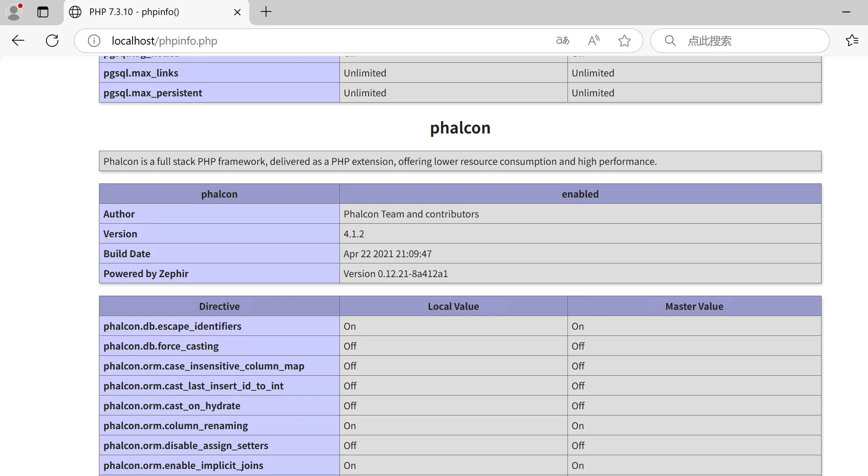Click the search magnifier icon
This screenshot has height=476, width=868.
click(670, 41)
